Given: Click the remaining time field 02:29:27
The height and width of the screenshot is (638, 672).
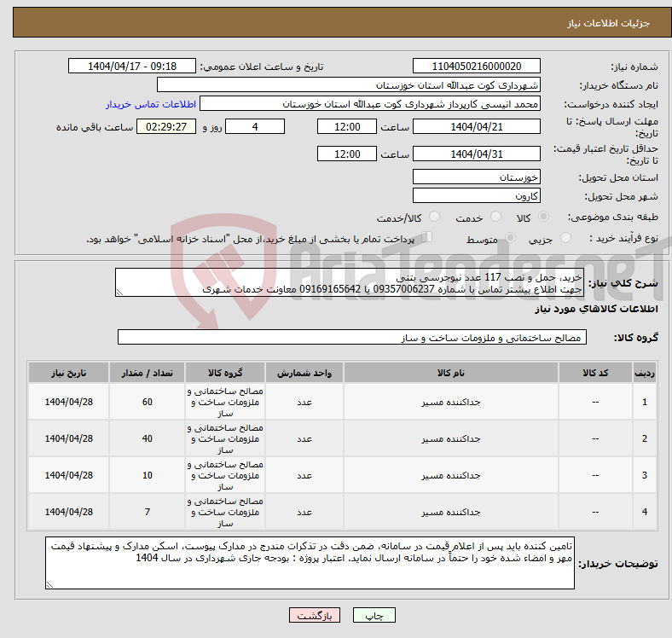Looking at the screenshot, I should coord(166,126).
